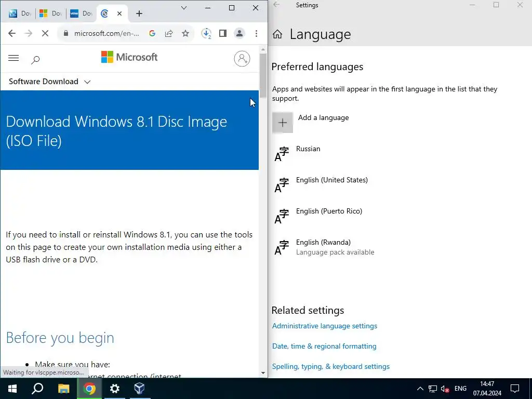Open Chrome profile avatar
The height and width of the screenshot is (399, 532).
click(x=240, y=33)
